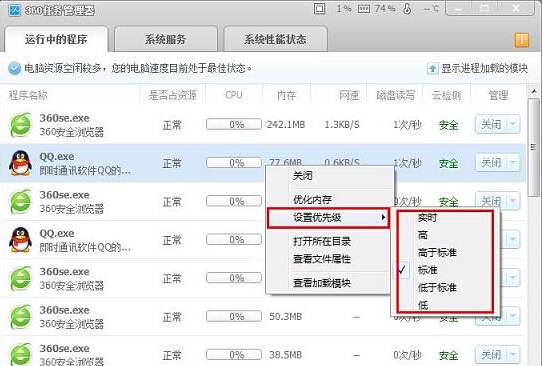543x366 pixels.
Task: Expand dropdown arrow beside 关闭 in the 38.5MB row
Action: pos(513,355)
